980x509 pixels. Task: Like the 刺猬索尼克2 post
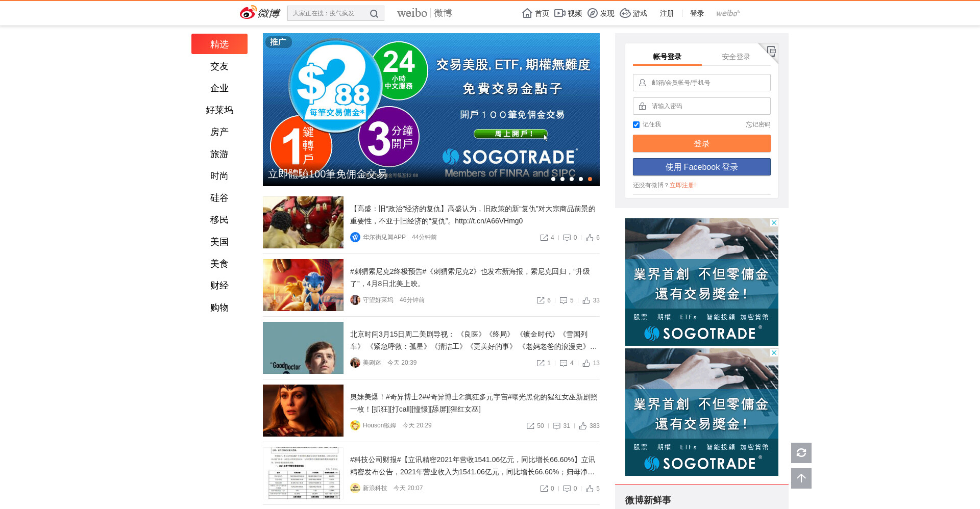click(586, 300)
